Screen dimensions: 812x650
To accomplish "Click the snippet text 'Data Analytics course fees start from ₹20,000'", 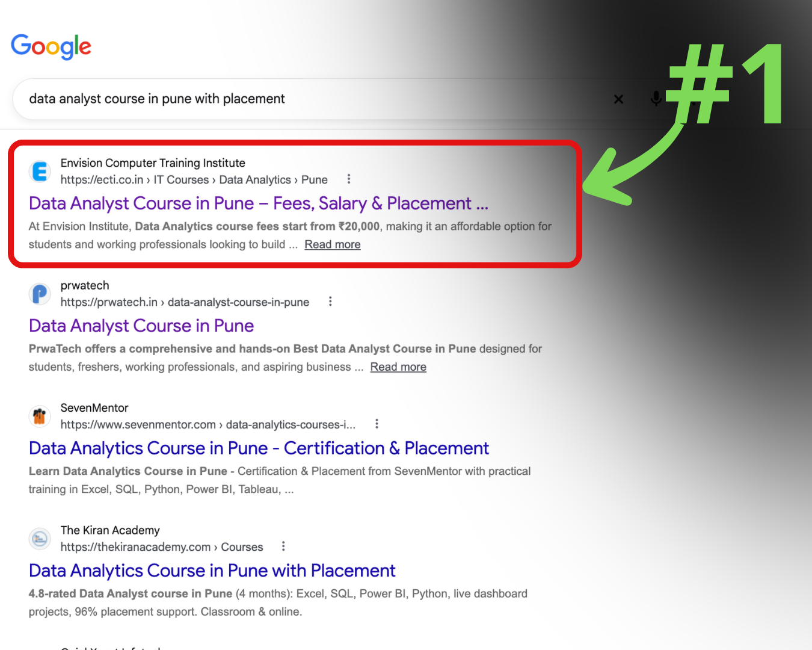I will 257,226.
